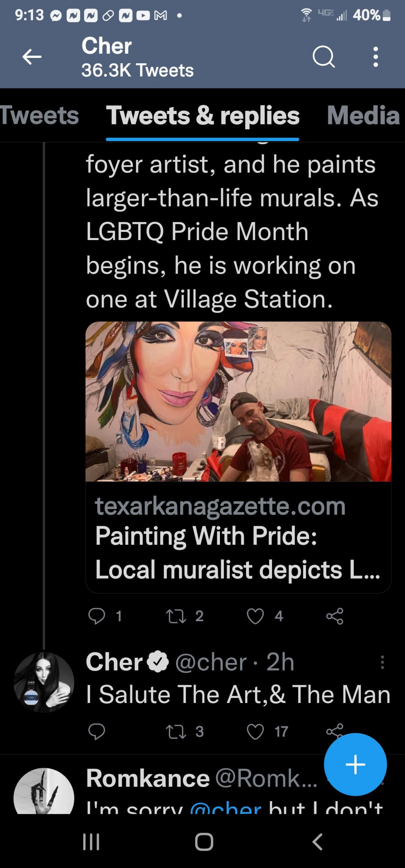The width and height of the screenshot is (405, 868).
Task: Select the Tweets & replies tab
Action: pos(203,115)
